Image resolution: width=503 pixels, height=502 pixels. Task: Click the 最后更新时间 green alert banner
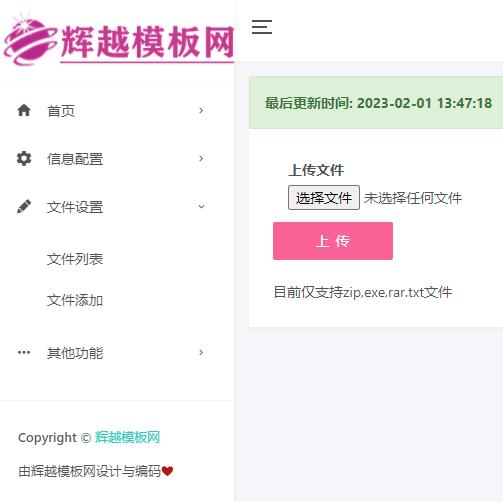coord(376,102)
